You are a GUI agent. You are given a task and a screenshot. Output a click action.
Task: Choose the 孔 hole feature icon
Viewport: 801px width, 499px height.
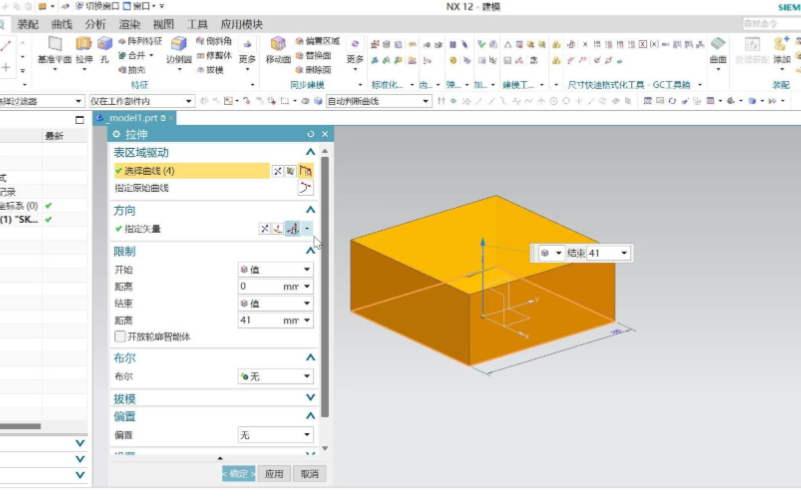pos(104,44)
